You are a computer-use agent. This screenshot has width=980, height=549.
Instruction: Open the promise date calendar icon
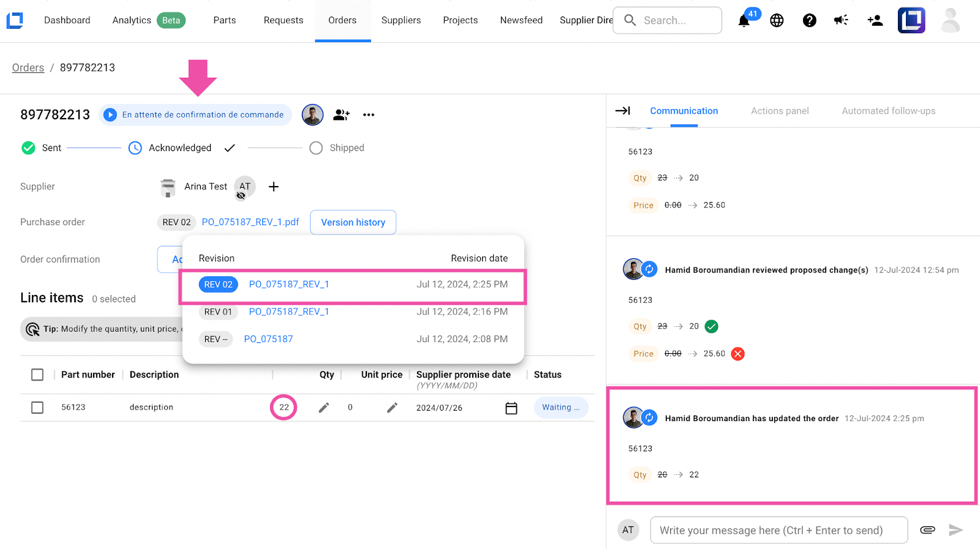click(x=511, y=408)
